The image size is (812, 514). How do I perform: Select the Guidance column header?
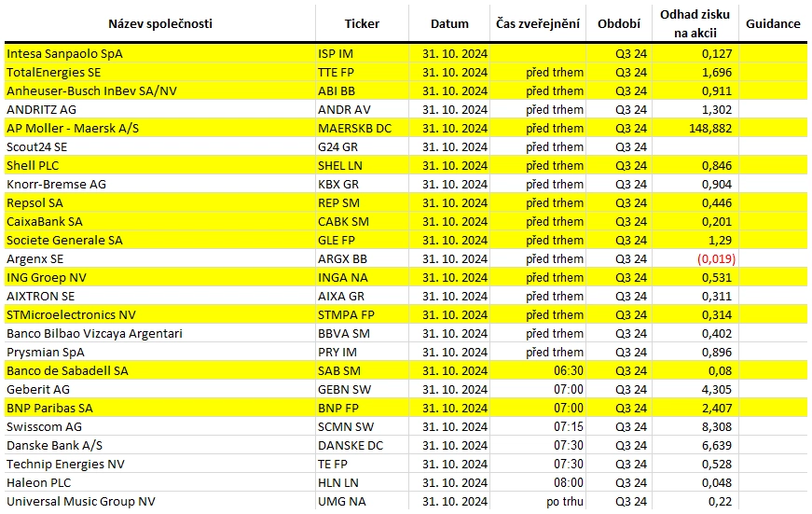coord(773,24)
